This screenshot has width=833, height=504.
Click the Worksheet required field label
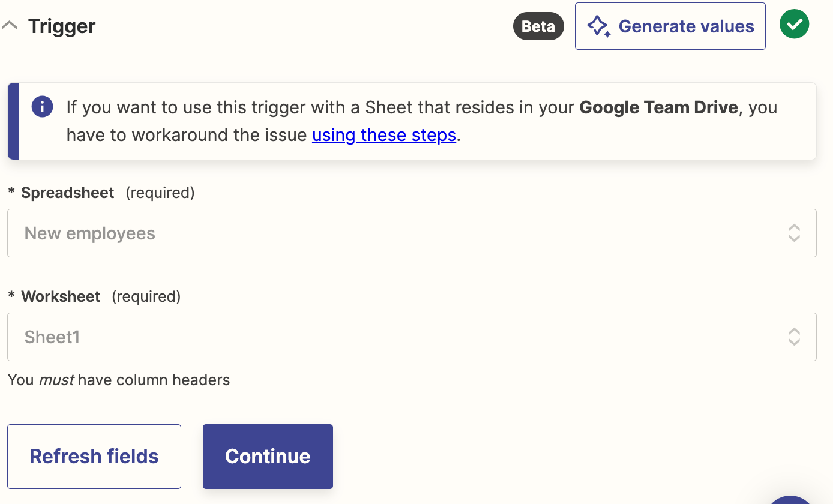(61, 296)
